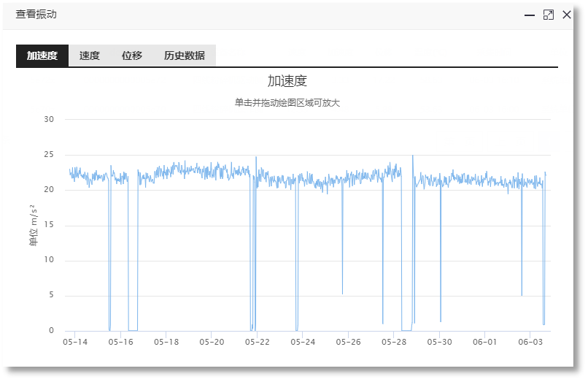
Task: Open the 速度 tab
Action: coord(90,56)
